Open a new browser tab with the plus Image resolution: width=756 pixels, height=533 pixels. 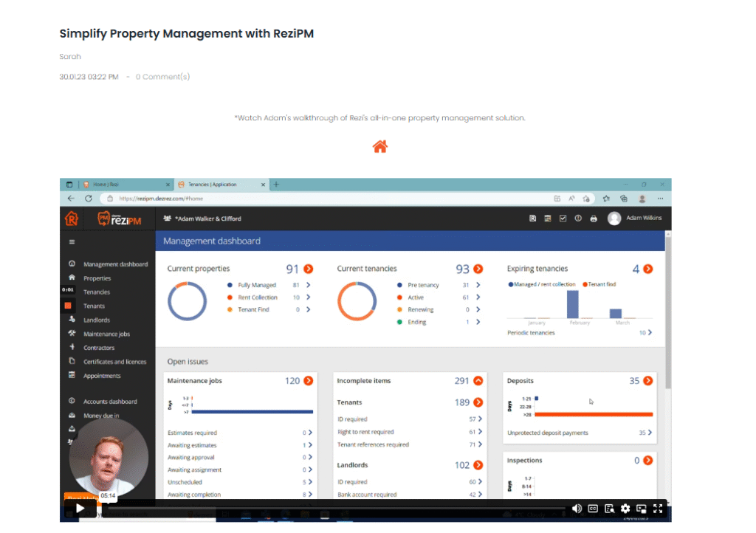[x=276, y=184]
